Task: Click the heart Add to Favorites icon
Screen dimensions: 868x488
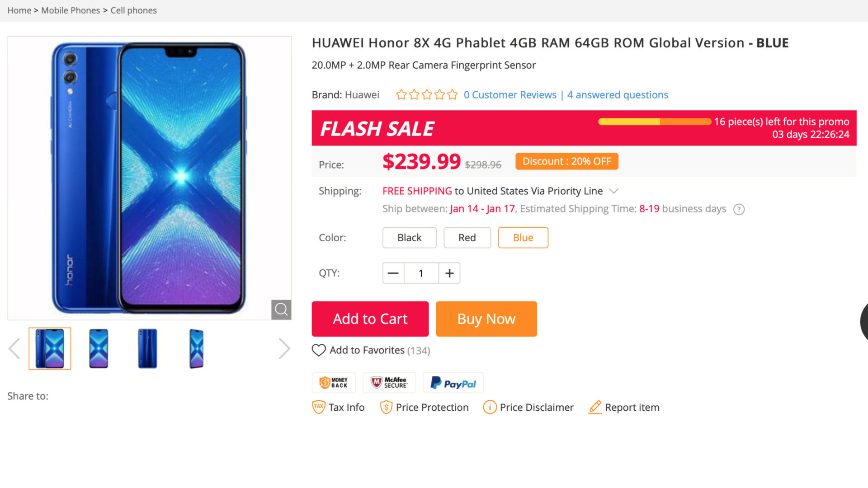Action: coord(319,350)
